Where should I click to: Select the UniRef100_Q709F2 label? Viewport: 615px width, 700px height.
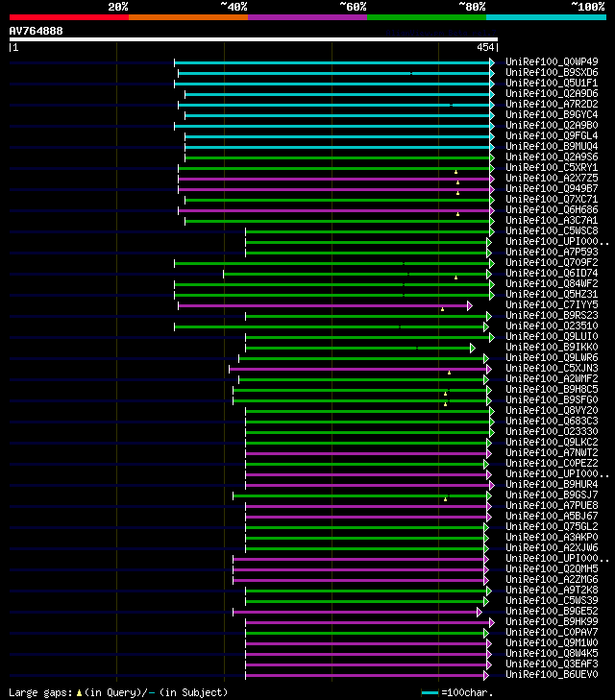[x=552, y=262]
